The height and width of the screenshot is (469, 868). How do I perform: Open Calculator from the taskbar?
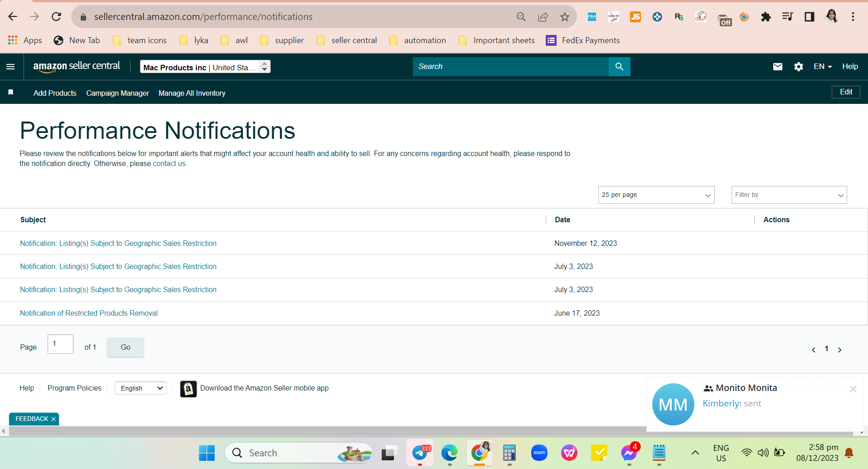tap(509, 453)
